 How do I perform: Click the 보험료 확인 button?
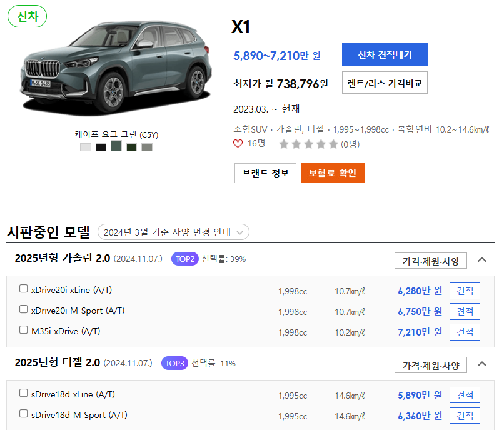333,173
